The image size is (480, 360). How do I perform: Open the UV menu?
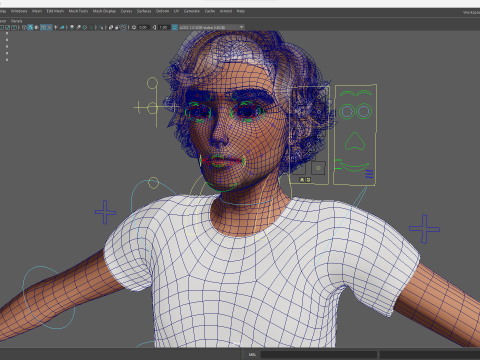click(176, 11)
